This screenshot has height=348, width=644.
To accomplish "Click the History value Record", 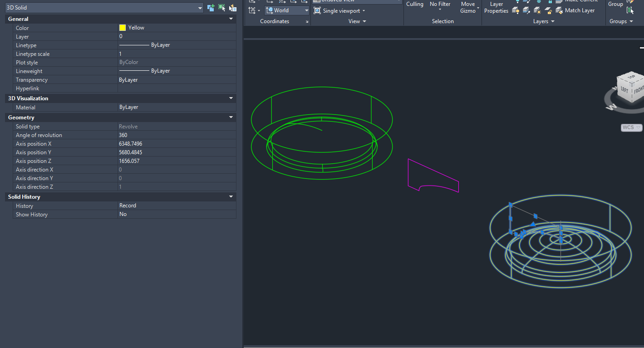I will pos(177,206).
